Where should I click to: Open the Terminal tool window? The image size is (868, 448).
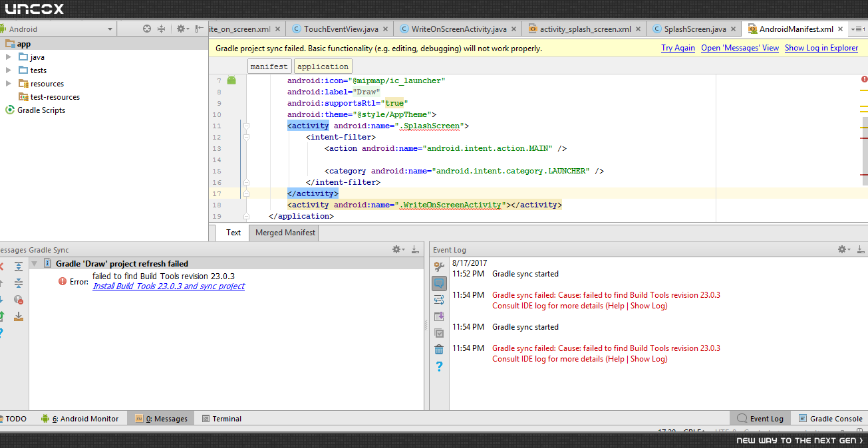pos(221,419)
